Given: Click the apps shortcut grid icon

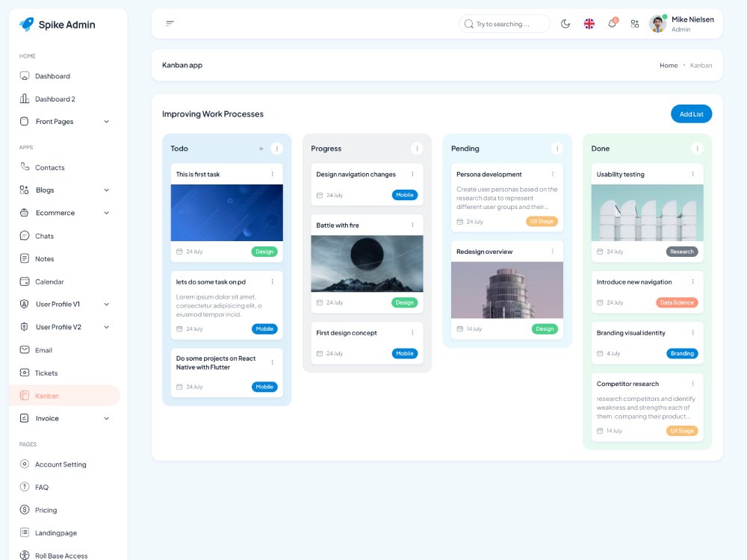Looking at the screenshot, I should click(x=635, y=23).
